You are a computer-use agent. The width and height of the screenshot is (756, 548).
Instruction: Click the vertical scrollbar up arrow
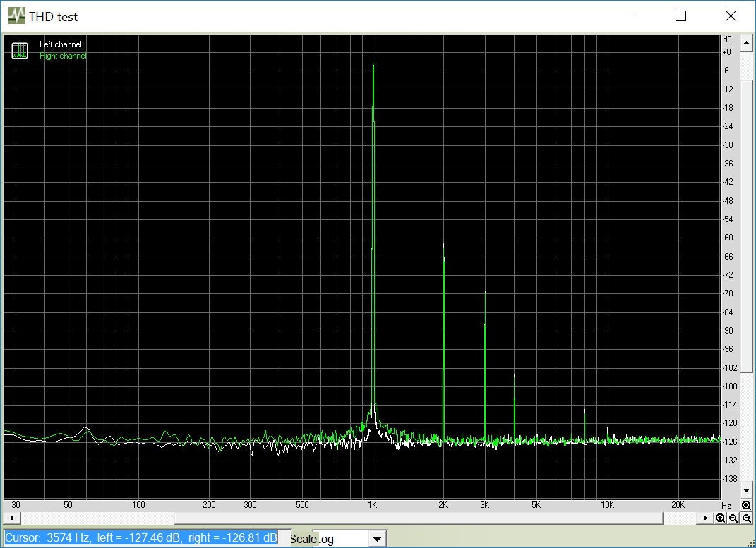pos(746,43)
